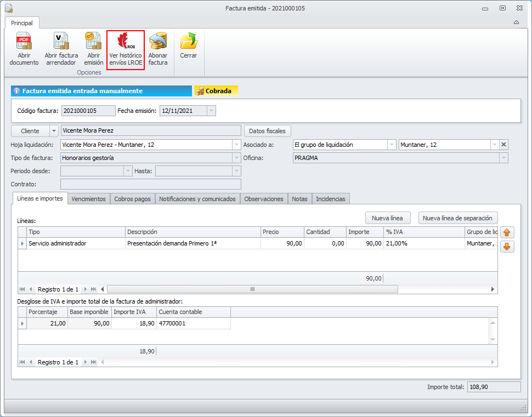Clear associated group with X button

[x=504, y=145]
